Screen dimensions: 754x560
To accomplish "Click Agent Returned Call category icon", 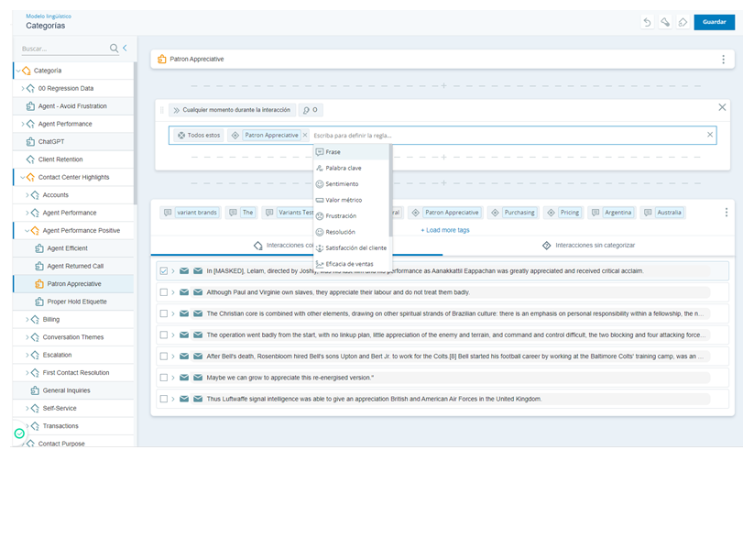I will click(x=39, y=266).
